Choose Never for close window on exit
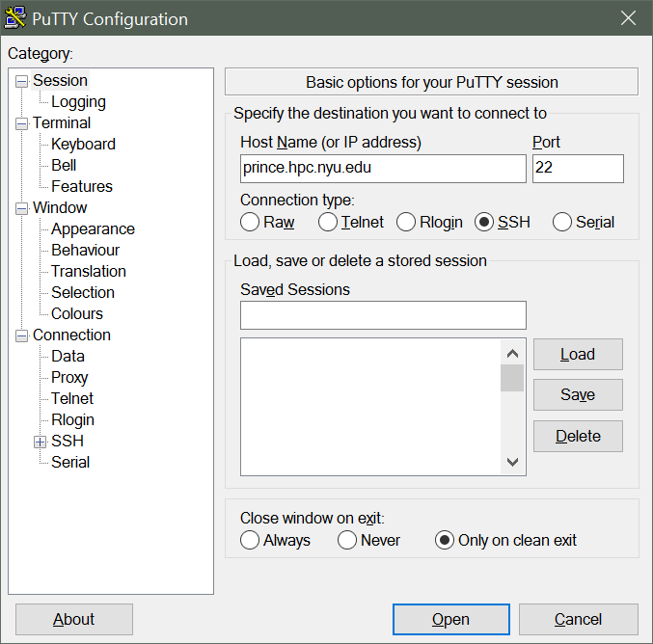 [x=347, y=541]
